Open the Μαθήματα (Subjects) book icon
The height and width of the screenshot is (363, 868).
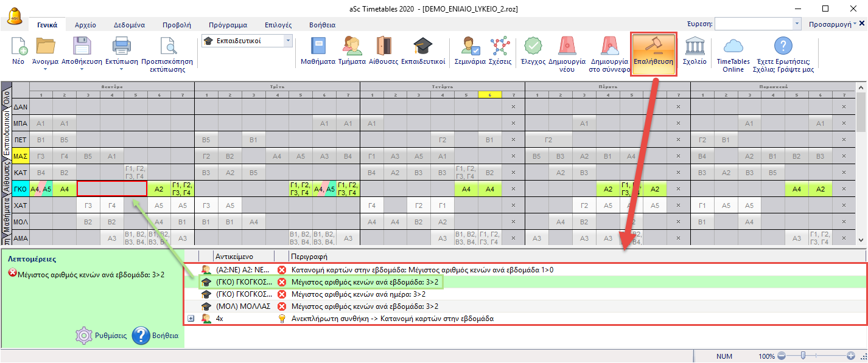(318, 47)
